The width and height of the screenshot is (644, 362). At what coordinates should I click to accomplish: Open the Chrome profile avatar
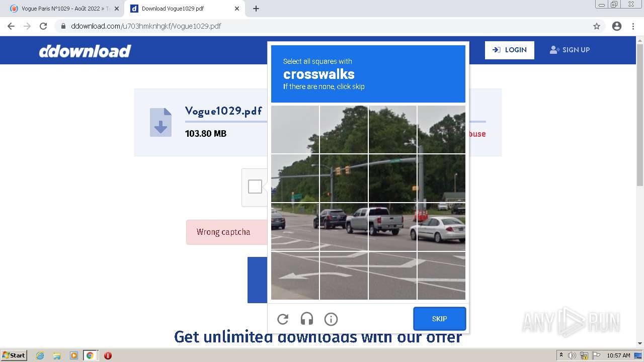click(617, 26)
